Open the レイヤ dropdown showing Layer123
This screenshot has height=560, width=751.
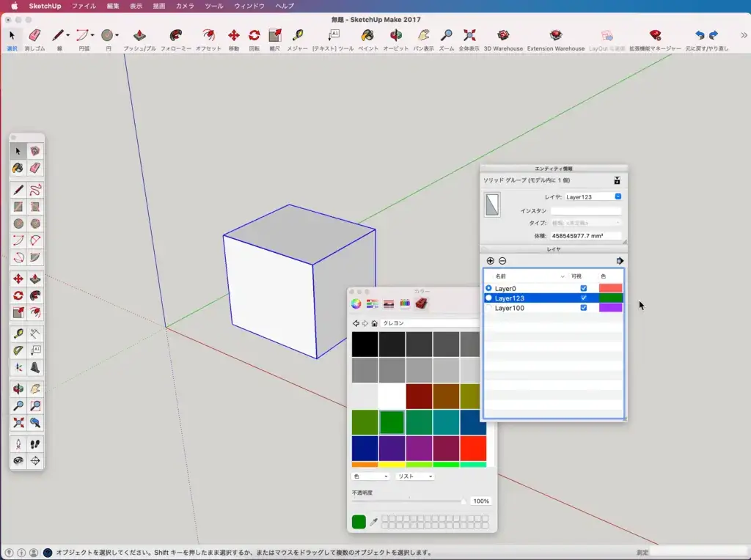click(x=593, y=196)
